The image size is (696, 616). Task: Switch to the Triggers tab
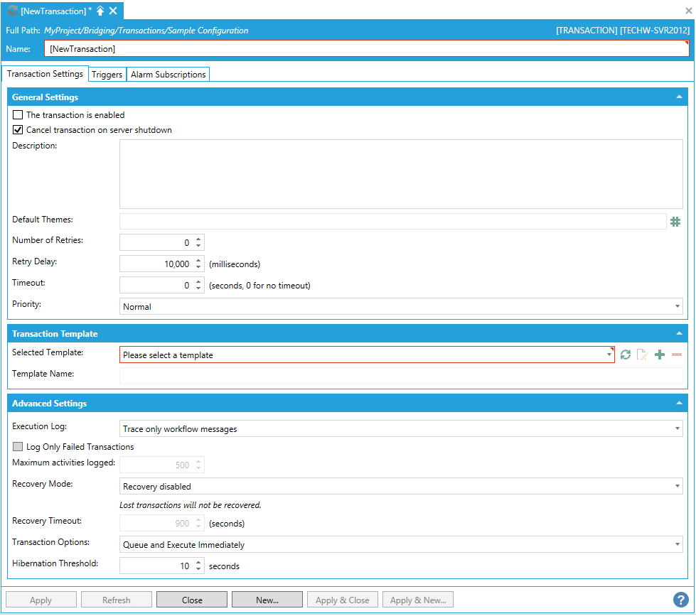107,75
